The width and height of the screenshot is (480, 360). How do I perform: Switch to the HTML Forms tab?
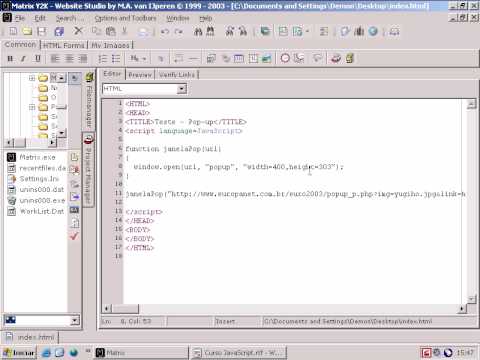[x=64, y=45]
